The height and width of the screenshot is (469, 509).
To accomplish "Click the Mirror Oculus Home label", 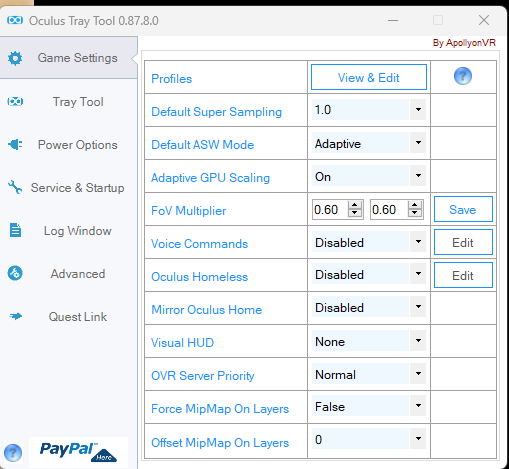I will tap(207, 310).
